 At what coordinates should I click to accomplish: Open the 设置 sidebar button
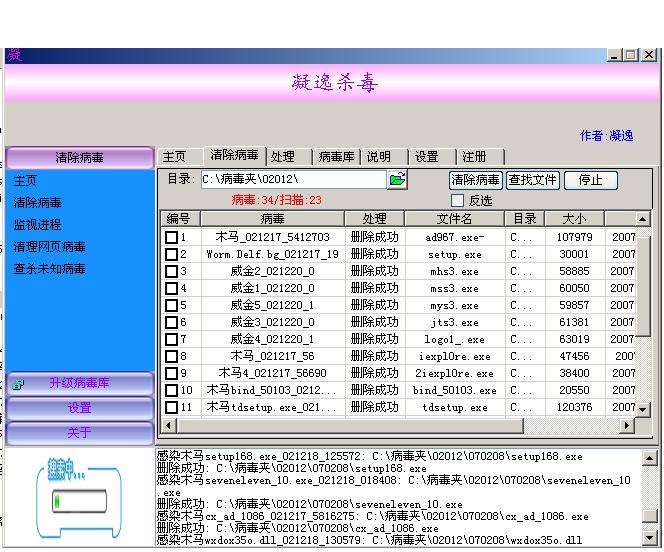coord(80,408)
